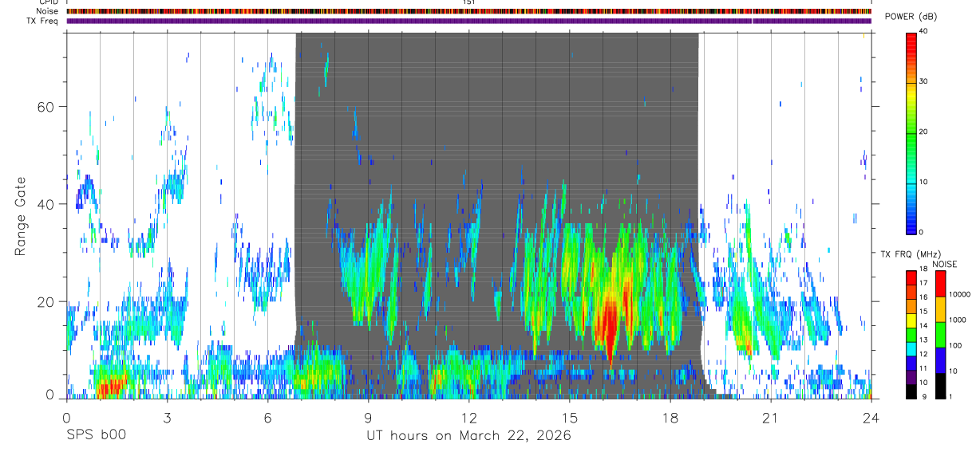The image size is (980, 452).
Task: Click the 'UT hours on March 22, 2026' title
Action: (468, 436)
